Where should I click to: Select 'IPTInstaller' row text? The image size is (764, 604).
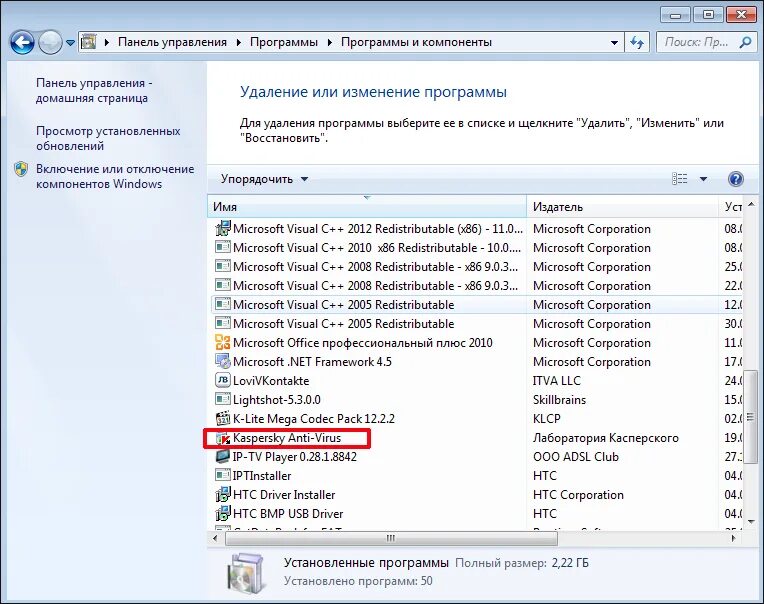click(x=262, y=476)
